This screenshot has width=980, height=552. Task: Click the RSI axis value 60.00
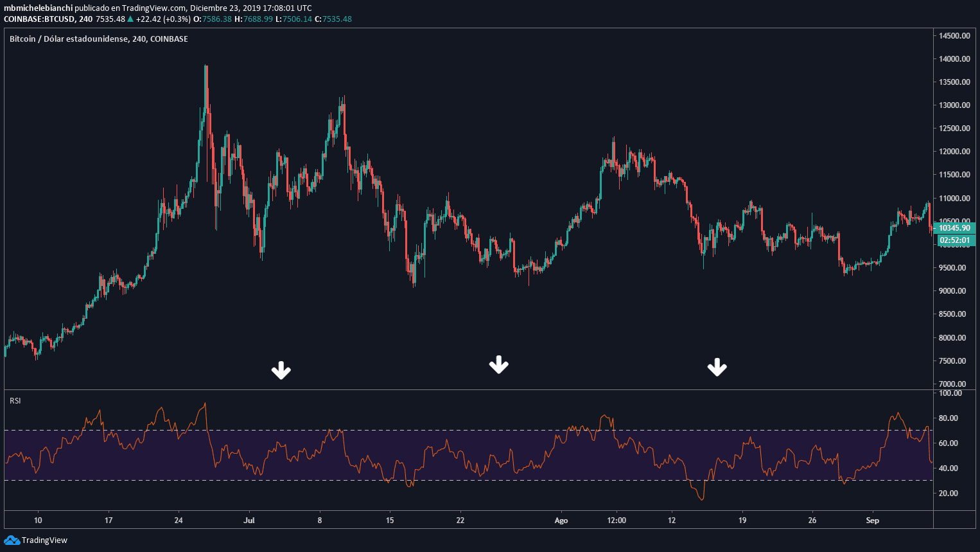coord(949,443)
